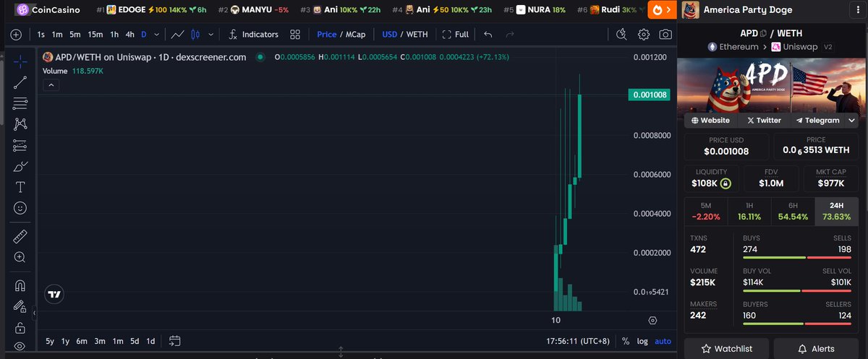Activate the zoom in tool

click(x=20, y=257)
